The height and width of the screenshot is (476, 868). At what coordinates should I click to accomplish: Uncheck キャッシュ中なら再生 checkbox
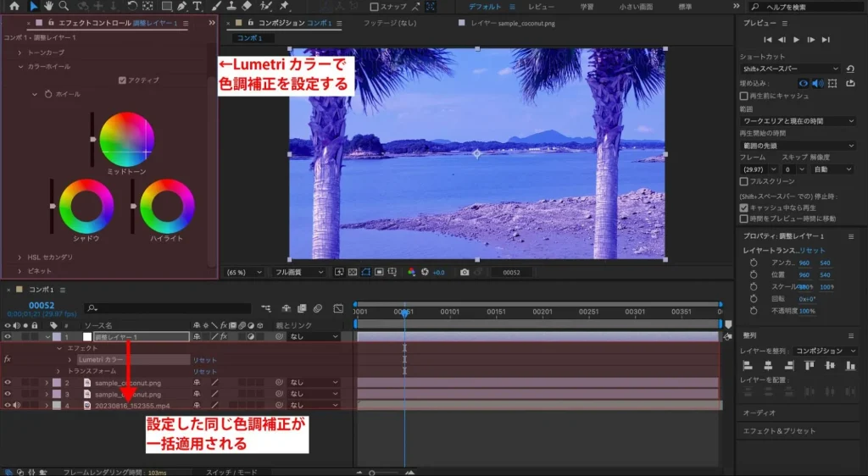[x=744, y=208]
